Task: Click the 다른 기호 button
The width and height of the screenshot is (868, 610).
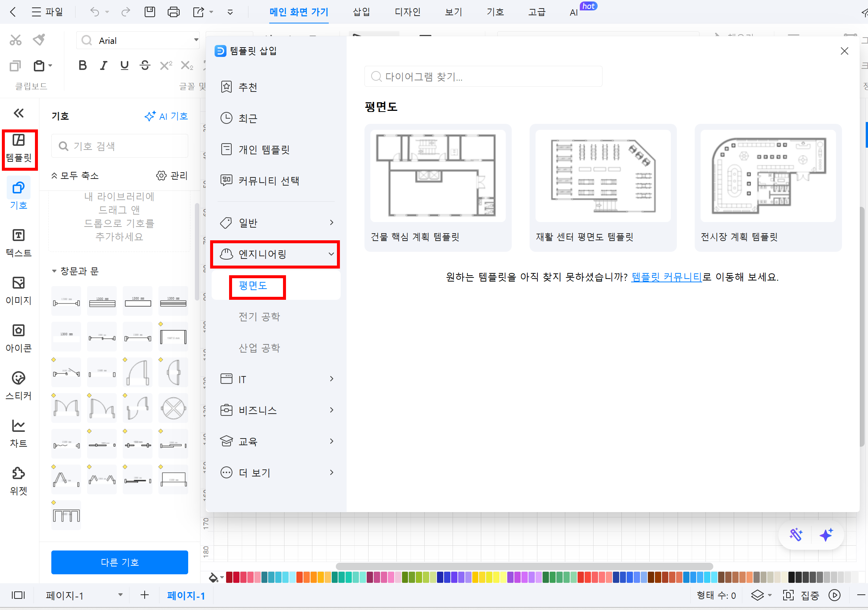Action: pyautogui.click(x=119, y=562)
